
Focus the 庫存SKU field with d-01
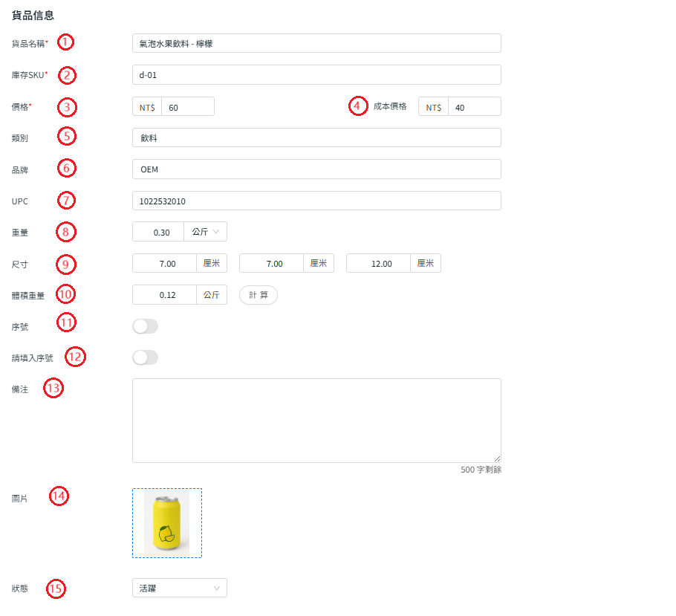tap(316, 74)
